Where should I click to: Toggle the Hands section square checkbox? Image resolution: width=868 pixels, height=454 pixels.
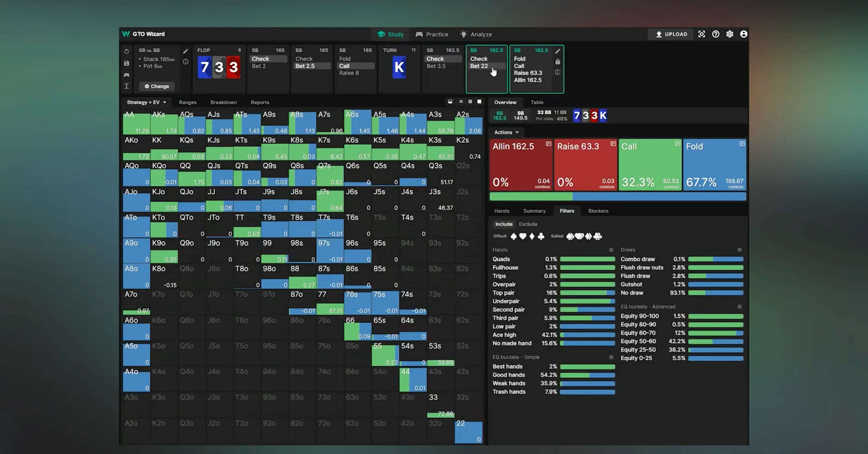tap(611, 250)
